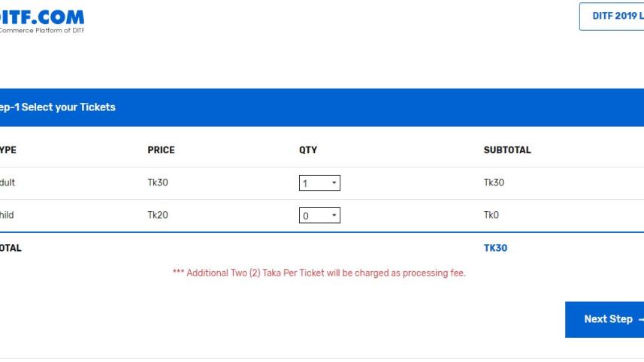Viewport: 644px width, 362px height.
Task: Click the arrow on the Next Step button
Action: [x=640, y=320]
